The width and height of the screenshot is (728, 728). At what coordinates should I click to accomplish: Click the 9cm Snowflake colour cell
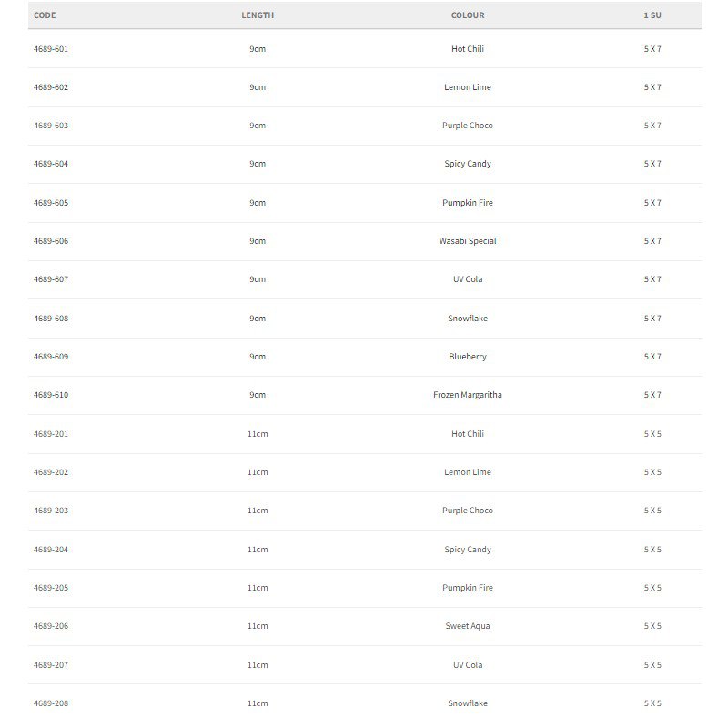pos(468,318)
